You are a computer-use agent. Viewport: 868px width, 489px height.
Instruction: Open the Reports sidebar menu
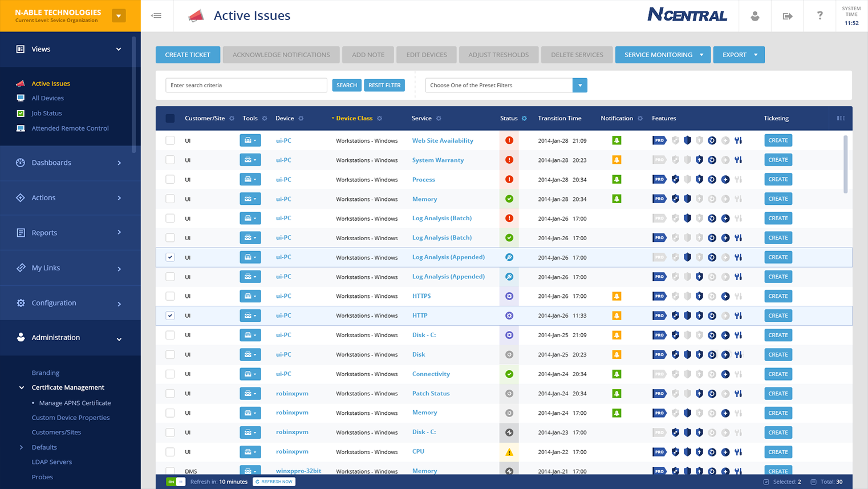(x=70, y=233)
